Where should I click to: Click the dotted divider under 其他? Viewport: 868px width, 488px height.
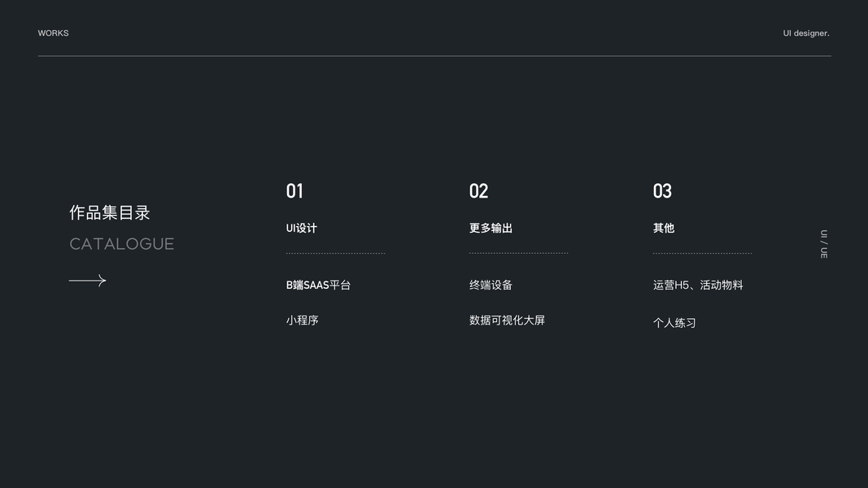[x=702, y=254]
